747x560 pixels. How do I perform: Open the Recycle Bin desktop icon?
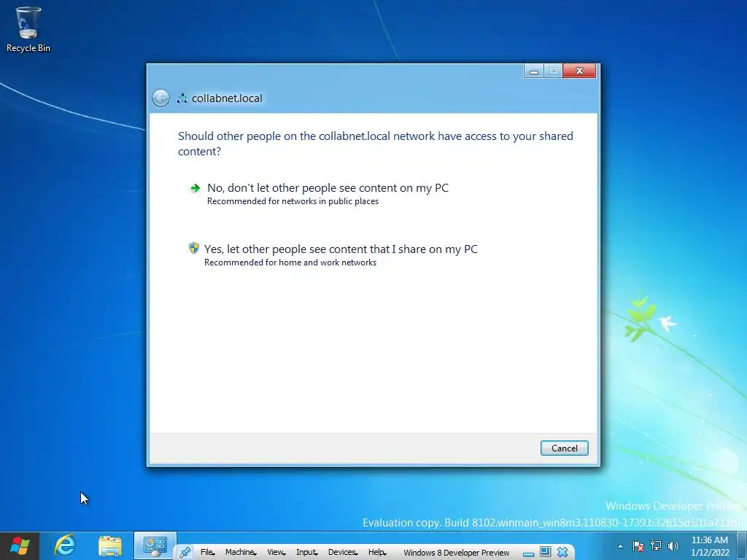click(x=28, y=29)
